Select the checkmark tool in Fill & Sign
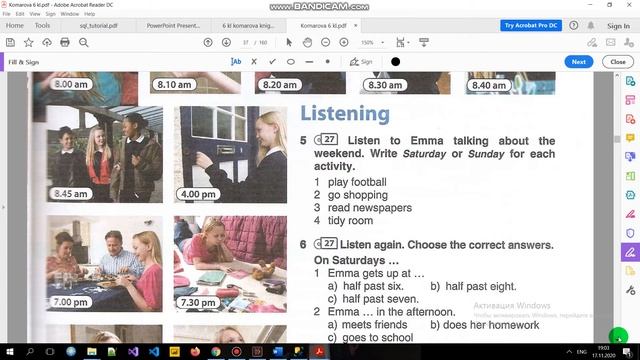640x360 pixels. coord(272,62)
